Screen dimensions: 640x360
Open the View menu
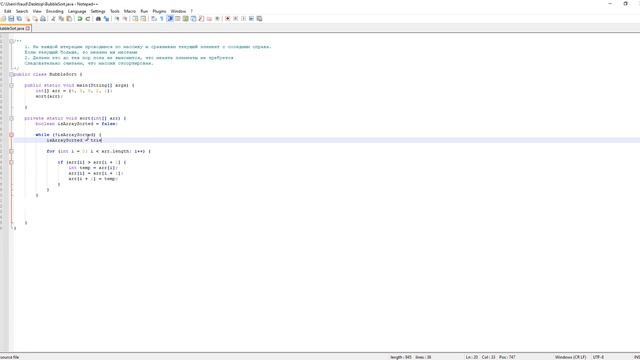pyautogui.click(x=37, y=11)
